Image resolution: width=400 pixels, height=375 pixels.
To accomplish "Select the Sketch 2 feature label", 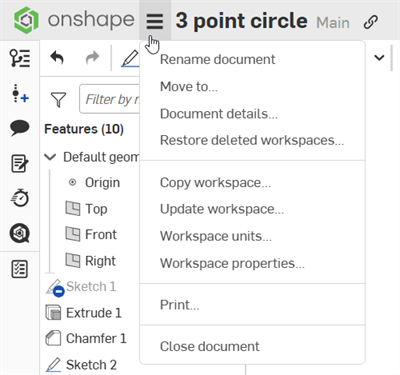I will (x=91, y=365).
